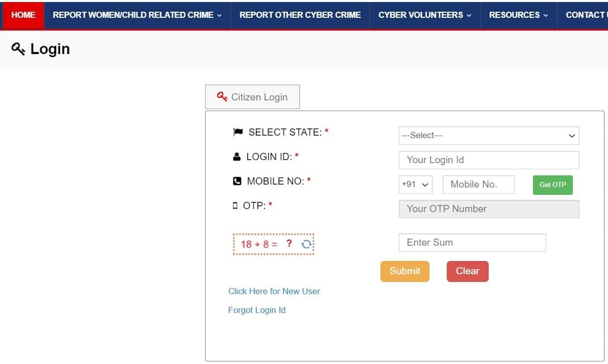
Task: Open the +91 country code dropdown
Action: pyautogui.click(x=415, y=185)
